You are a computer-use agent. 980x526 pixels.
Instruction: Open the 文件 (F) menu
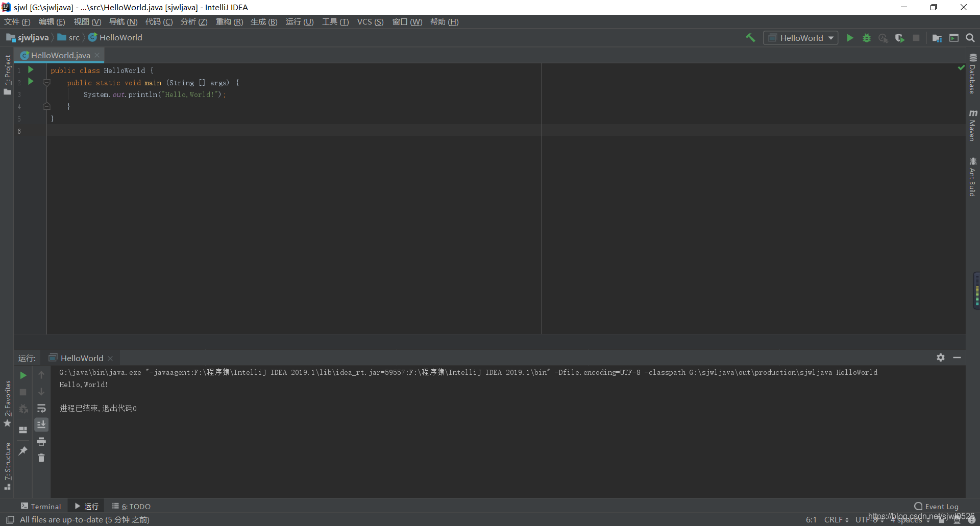pos(17,22)
